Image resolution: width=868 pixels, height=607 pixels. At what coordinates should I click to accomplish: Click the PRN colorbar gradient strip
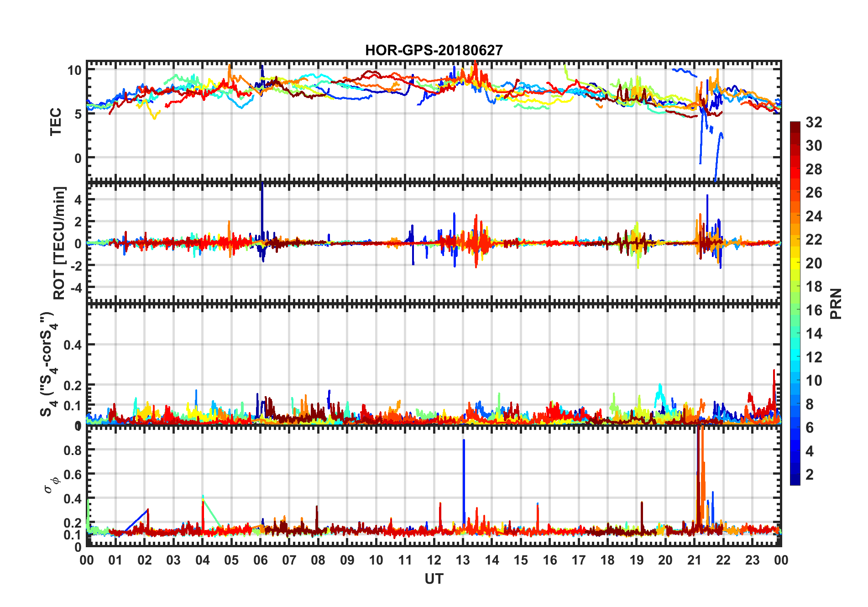click(x=795, y=303)
